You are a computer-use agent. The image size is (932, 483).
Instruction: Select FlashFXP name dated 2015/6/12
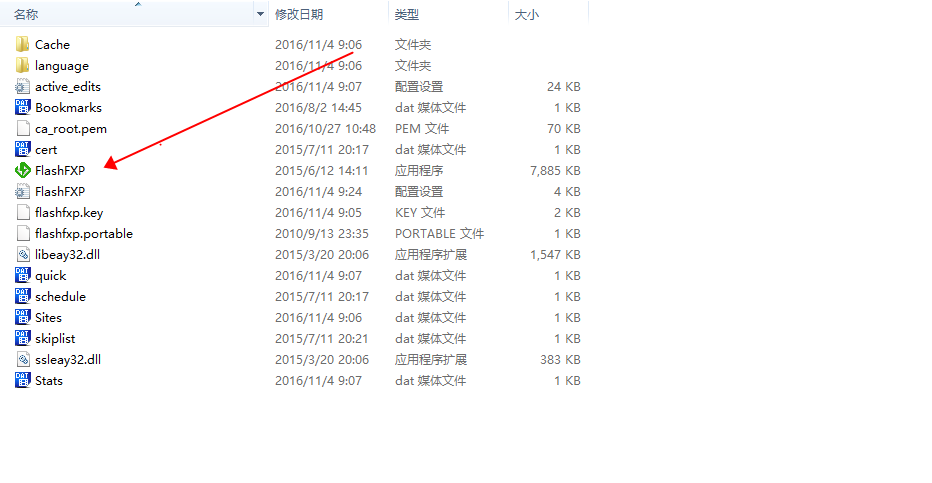click(x=60, y=171)
